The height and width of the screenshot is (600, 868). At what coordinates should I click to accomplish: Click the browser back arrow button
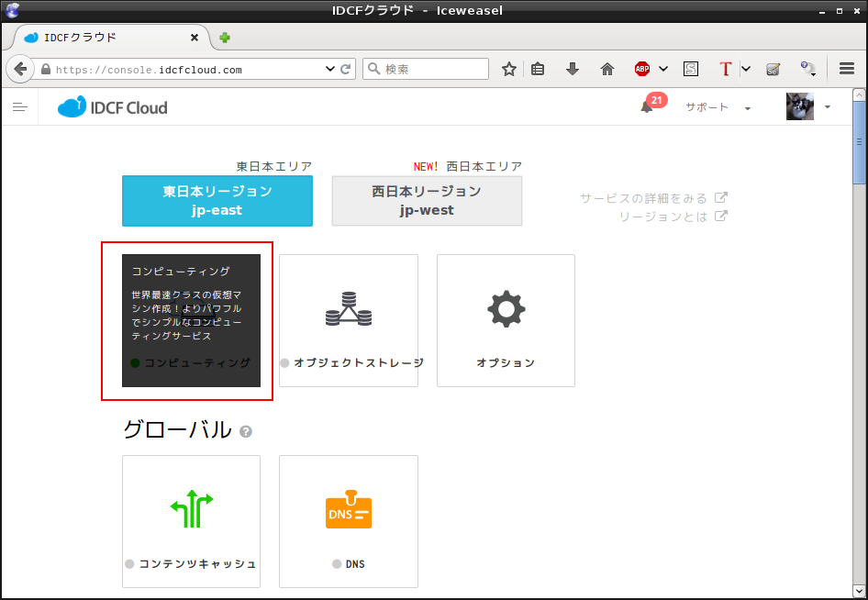(x=19, y=69)
